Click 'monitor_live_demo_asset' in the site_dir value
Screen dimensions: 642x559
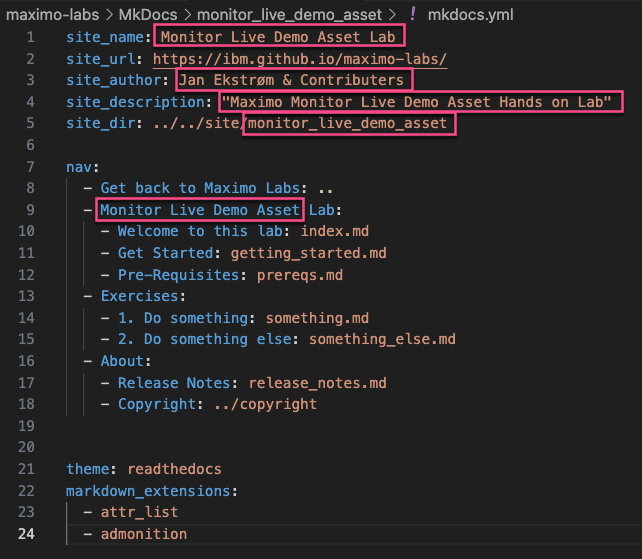click(347, 123)
